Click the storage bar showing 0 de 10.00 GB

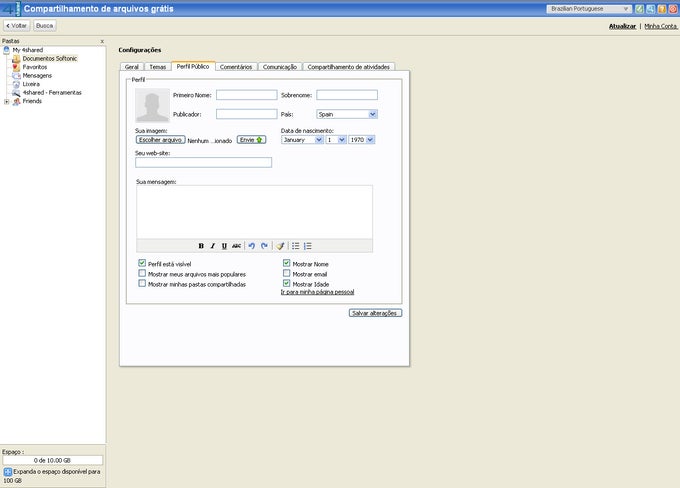[x=52, y=460]
